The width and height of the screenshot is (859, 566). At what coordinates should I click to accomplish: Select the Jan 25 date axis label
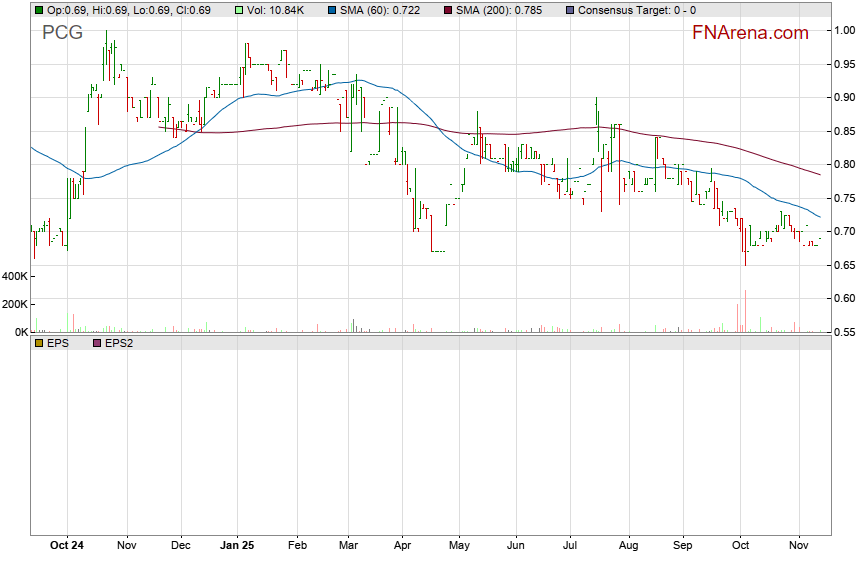238,547
